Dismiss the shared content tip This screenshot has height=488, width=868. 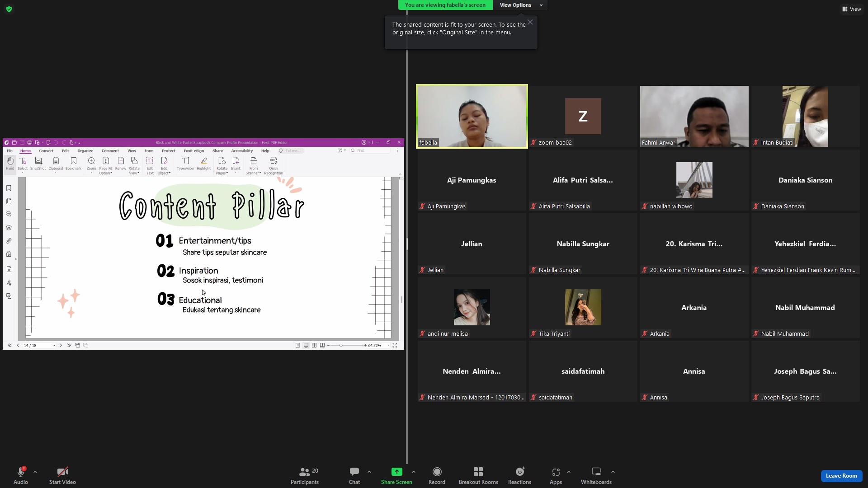point(530,22)
